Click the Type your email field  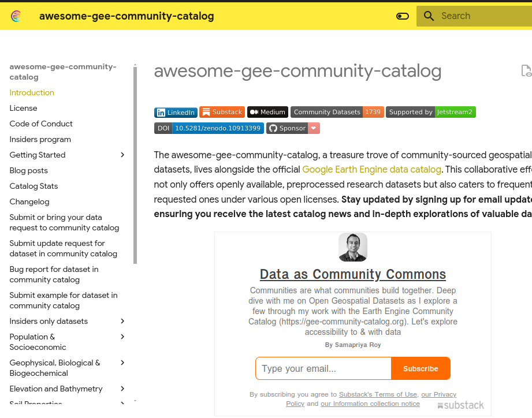(323, 368)
